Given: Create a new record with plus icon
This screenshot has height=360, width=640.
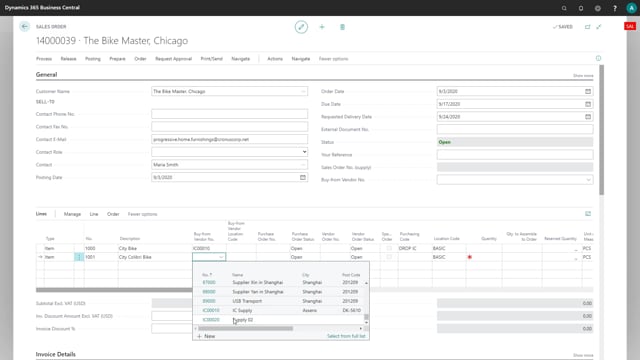Looking at the screenshot, I should click(322, 27).
